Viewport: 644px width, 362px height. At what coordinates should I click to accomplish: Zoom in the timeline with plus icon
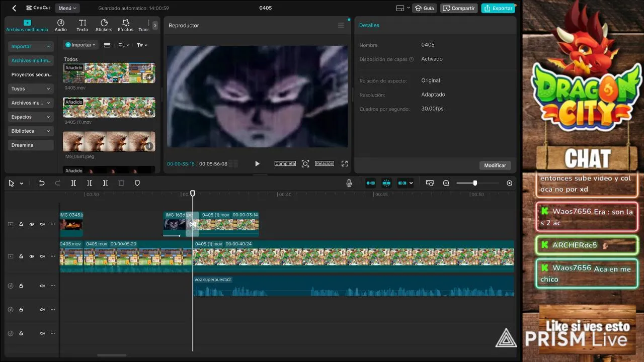click(x=509, y=184)
